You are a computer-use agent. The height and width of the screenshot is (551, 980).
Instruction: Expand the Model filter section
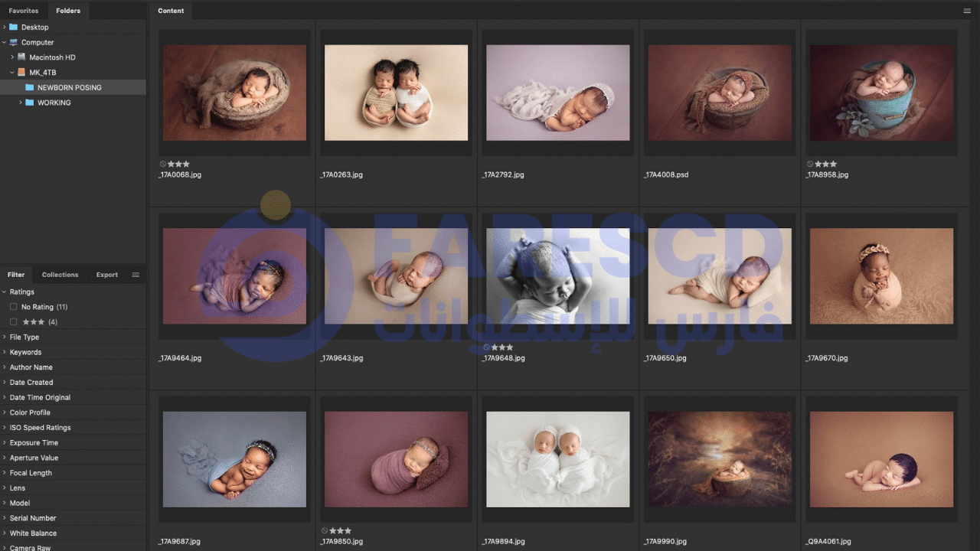click(x=5, y=503)
